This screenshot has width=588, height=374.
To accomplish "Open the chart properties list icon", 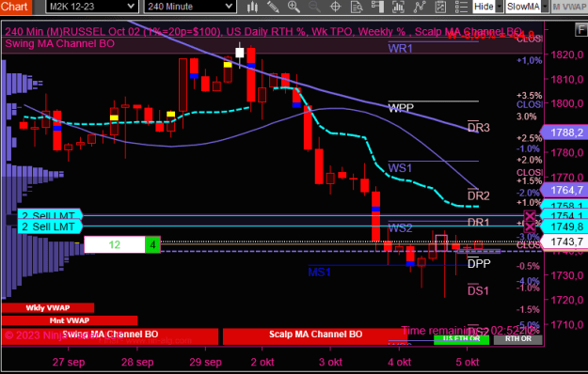I will tap(461, 7).
